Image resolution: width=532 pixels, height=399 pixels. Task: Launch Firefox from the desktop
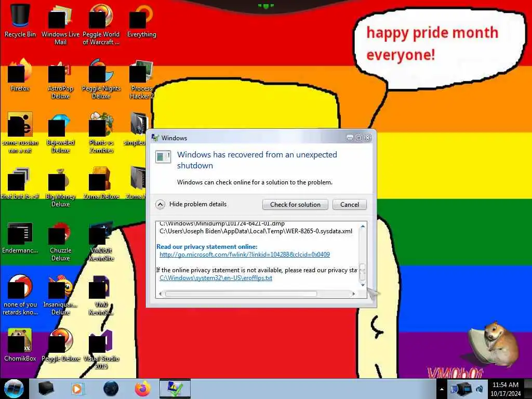(20, 75)
